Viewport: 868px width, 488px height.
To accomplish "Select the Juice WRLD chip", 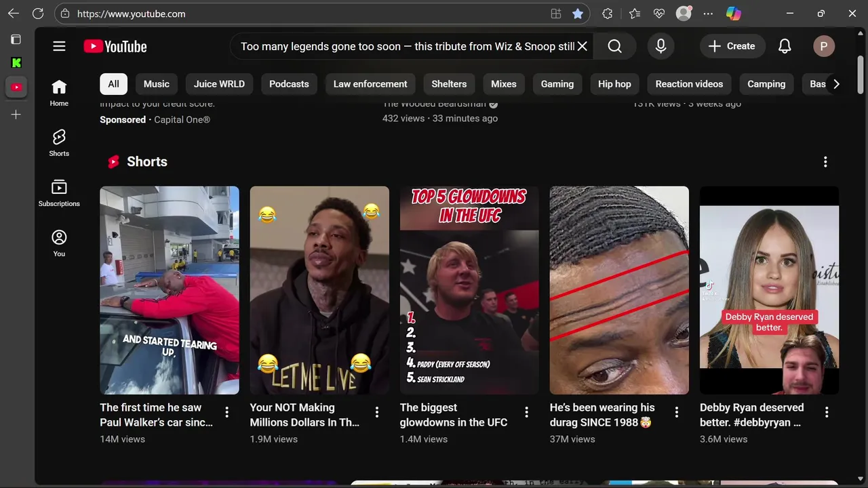I will point(219,84).
